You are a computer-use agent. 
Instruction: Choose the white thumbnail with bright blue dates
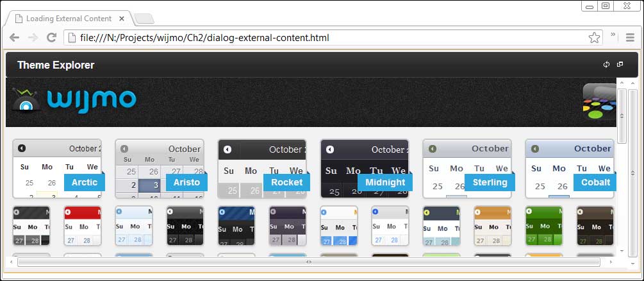(x=339, y=226)
